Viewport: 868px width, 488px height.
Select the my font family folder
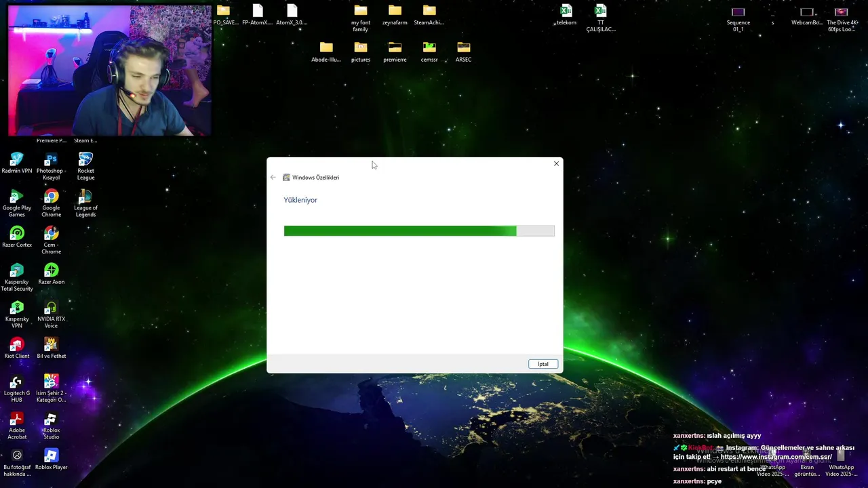[361, 18]
